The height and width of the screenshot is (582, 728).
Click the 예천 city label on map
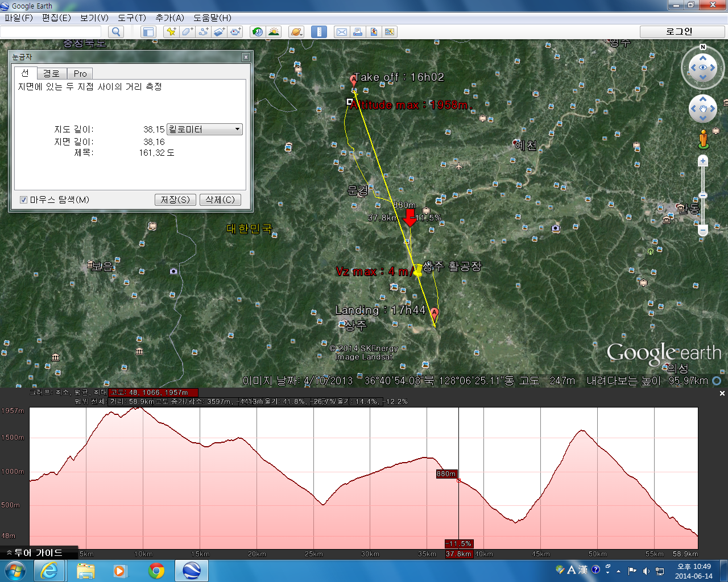(526, 145)
